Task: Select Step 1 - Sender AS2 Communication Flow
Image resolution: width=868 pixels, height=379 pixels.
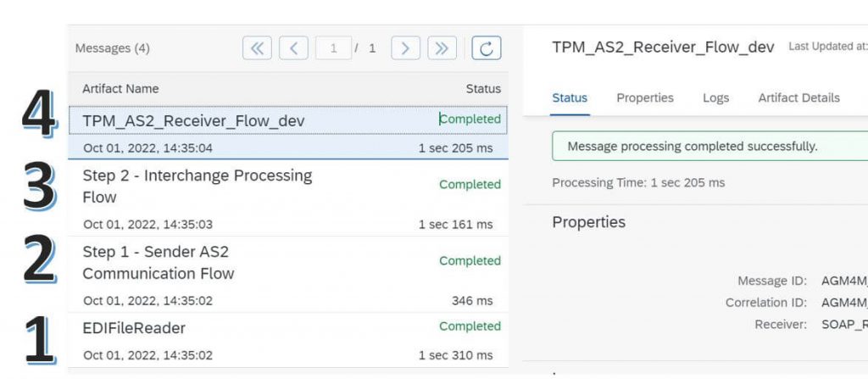Action: 288,274
